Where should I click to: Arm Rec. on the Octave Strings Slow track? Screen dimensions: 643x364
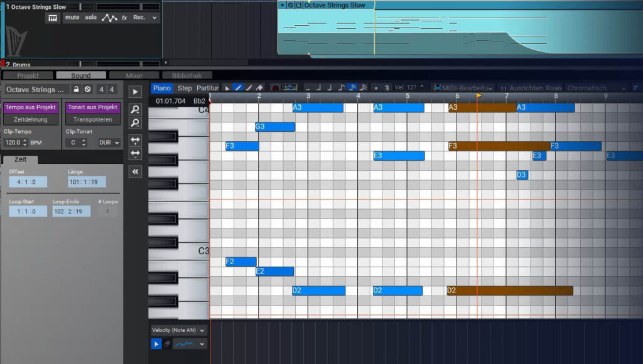[139, 18]
